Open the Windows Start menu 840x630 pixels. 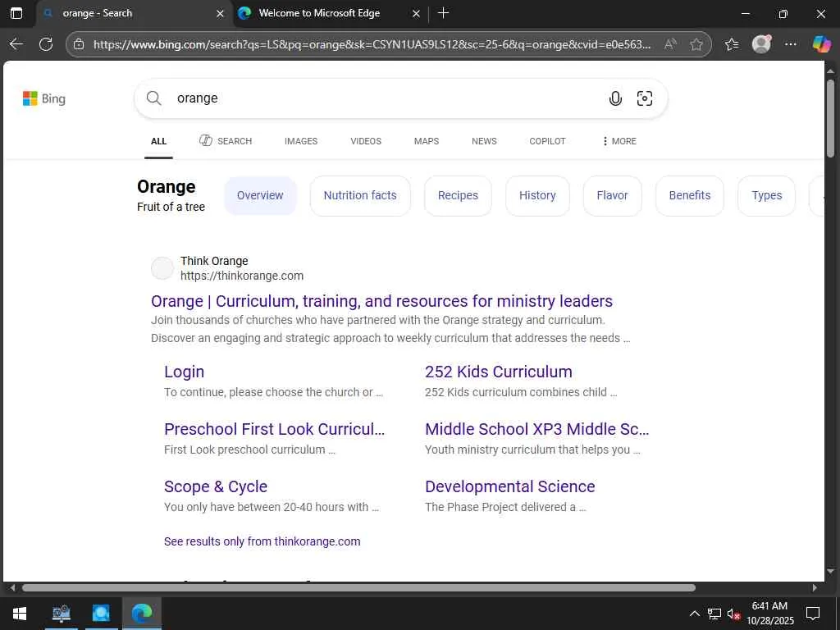point(20,614)
